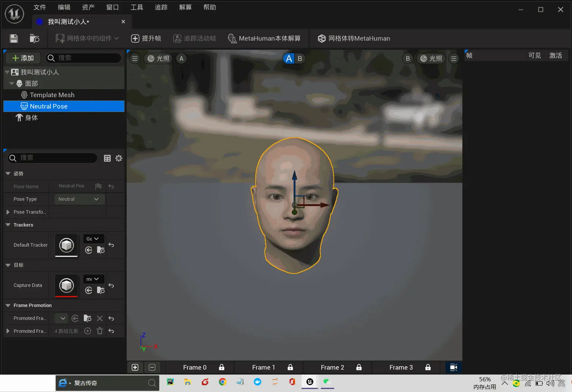Screen dimensions: 572x392
Task: Expand the Pose Transform property row
Action: coord(8,212)
